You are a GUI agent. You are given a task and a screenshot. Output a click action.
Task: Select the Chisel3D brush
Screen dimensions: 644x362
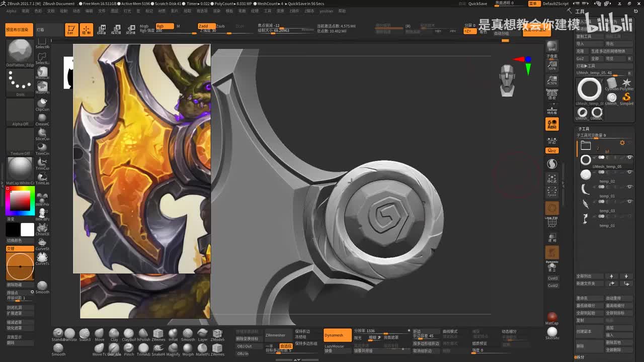point(42,229)
